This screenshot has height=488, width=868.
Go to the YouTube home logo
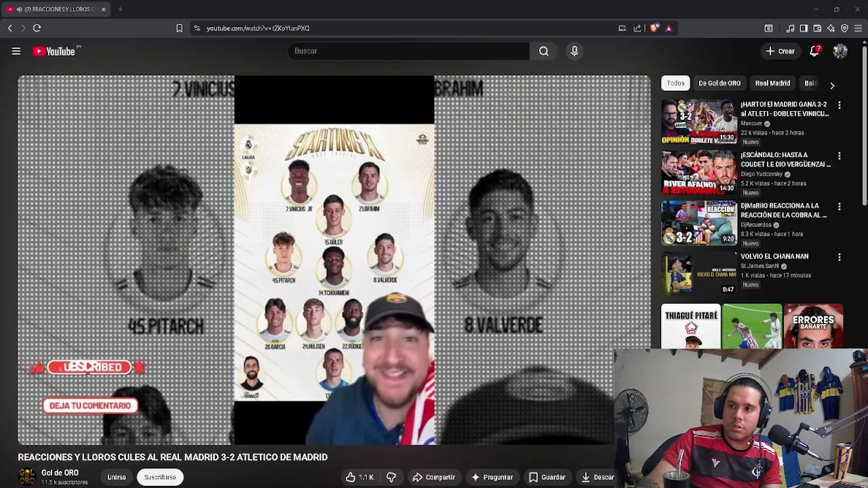[x=54, y=51]
